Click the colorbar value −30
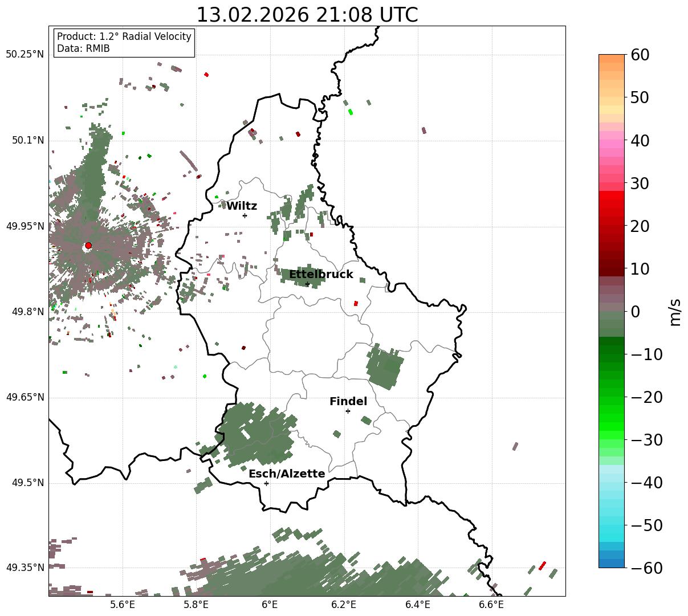688x616 pixels. click(x=646, y=440)
